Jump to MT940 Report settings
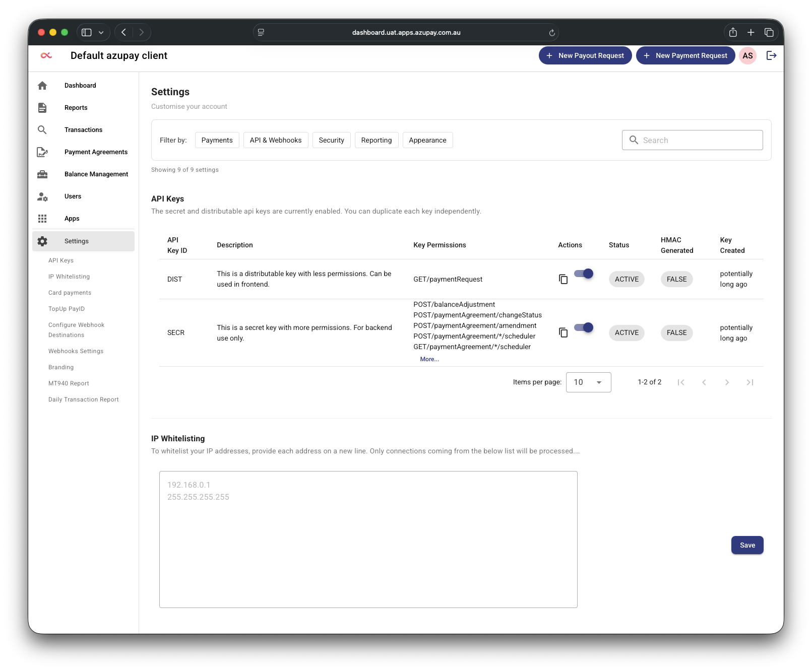The image size is (812, 671). pos(69,383)
